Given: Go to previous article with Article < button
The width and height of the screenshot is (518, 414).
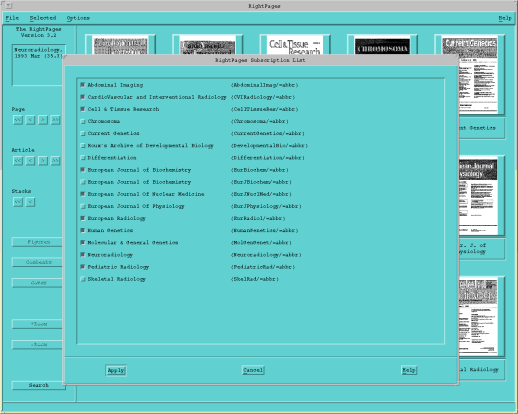Looking at the screenshot, I should coord(30,161).
